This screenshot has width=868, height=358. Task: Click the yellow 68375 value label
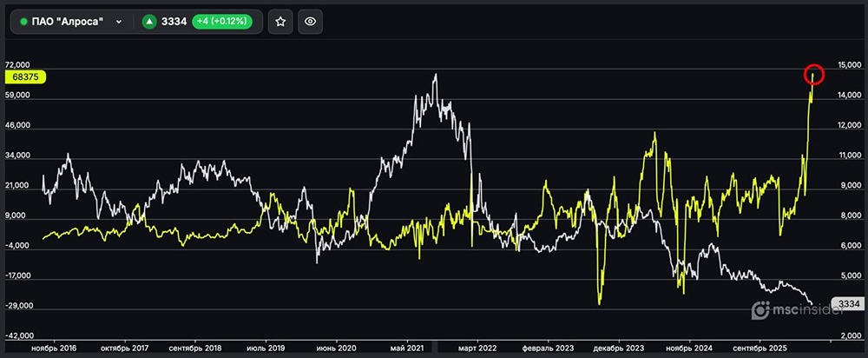pos(25,77)
